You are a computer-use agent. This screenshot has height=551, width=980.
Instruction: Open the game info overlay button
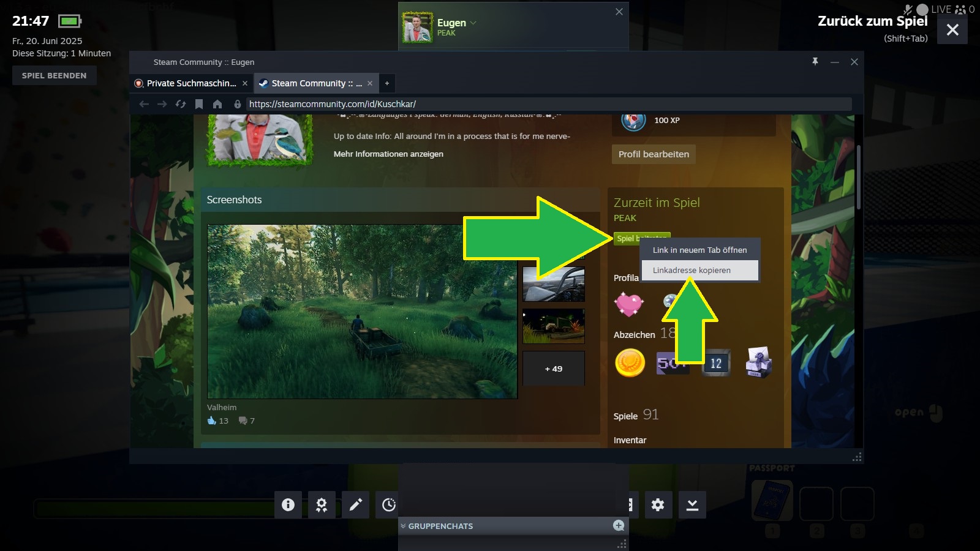tap(288, 504)
